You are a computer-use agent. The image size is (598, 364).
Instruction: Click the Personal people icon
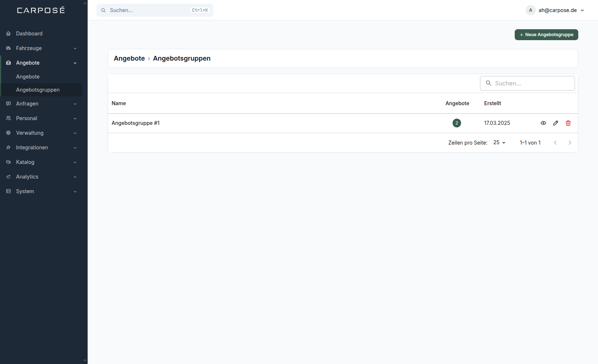click(x=8, y=118)
